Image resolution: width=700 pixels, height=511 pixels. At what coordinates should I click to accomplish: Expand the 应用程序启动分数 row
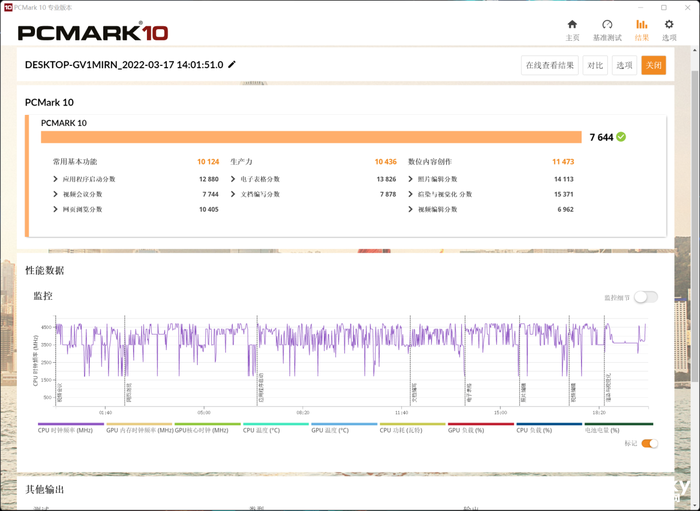(x=56, y=179)
